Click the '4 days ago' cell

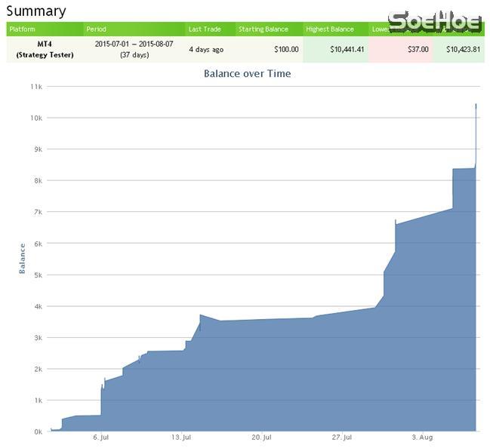point(206,50)
